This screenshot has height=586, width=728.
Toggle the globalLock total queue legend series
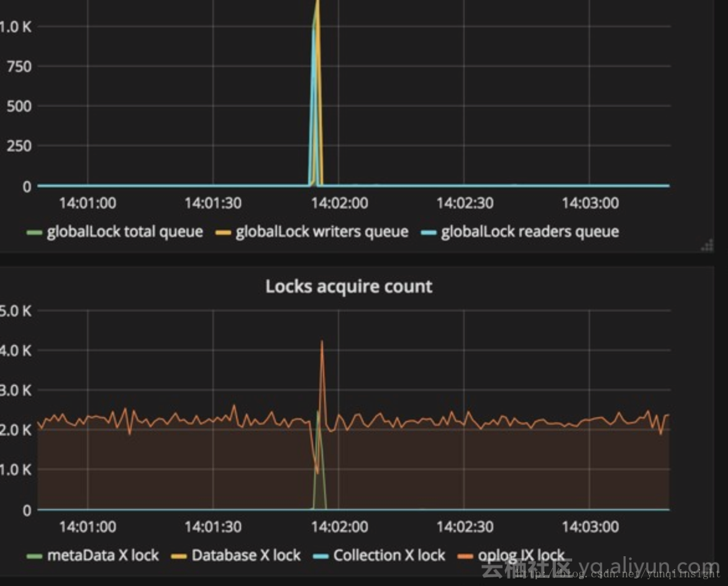pos(125,232)
